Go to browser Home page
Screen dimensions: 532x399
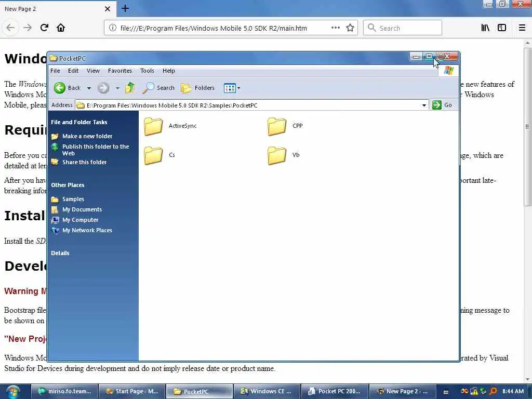pos(61,28)
